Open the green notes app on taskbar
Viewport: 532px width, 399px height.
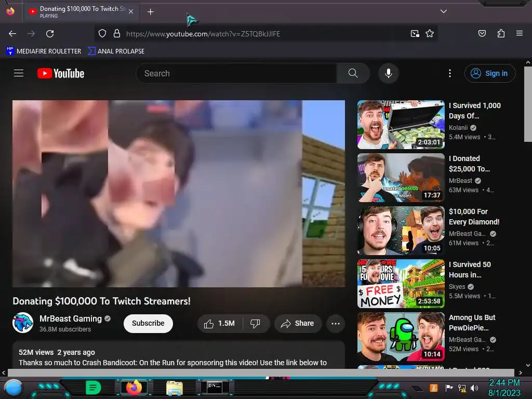point(94,388)
